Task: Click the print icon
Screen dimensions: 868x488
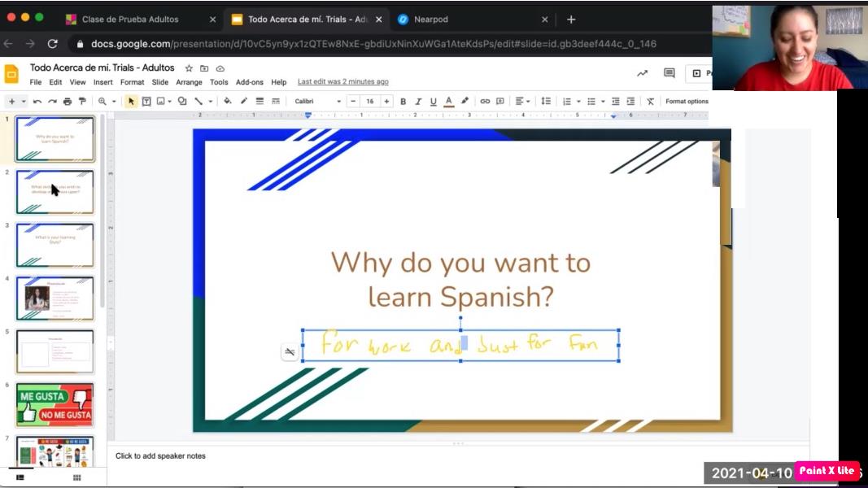Action: 68,102
